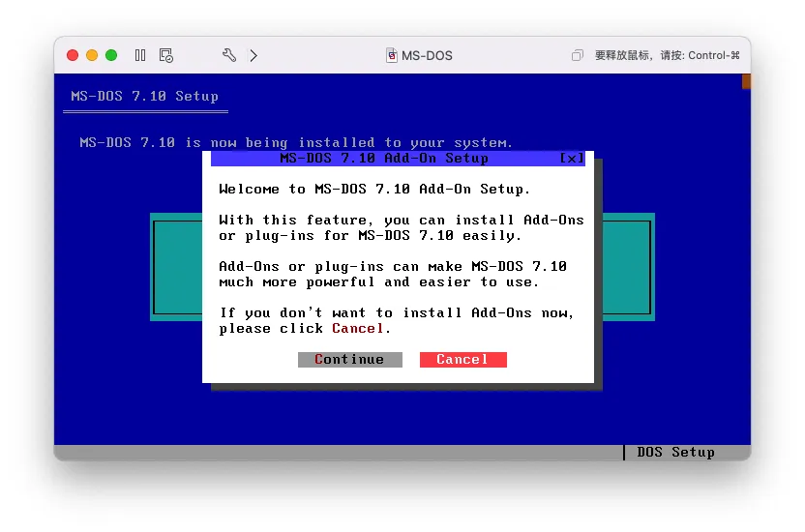Click the 'MS-DOS 7.10 is now being installed' line
The height and width of the screenshot is (532, 805).
pos(296,142)
